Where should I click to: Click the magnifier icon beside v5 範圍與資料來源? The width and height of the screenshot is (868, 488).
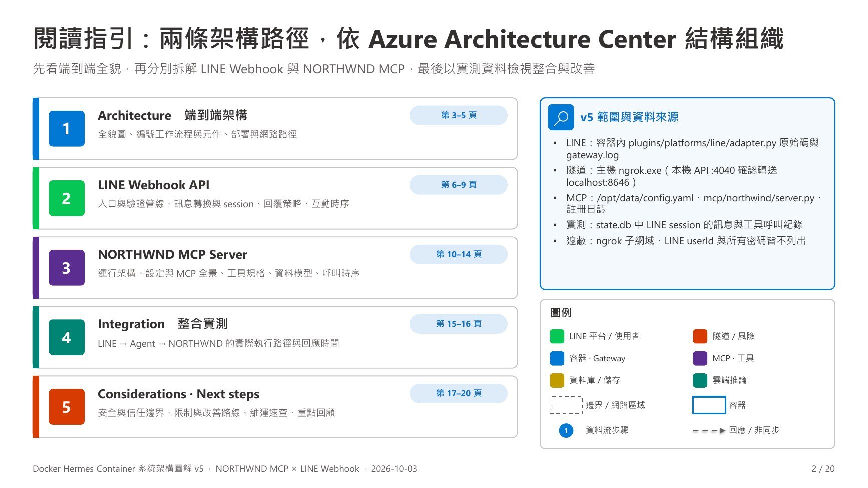[x=561, y=118]
